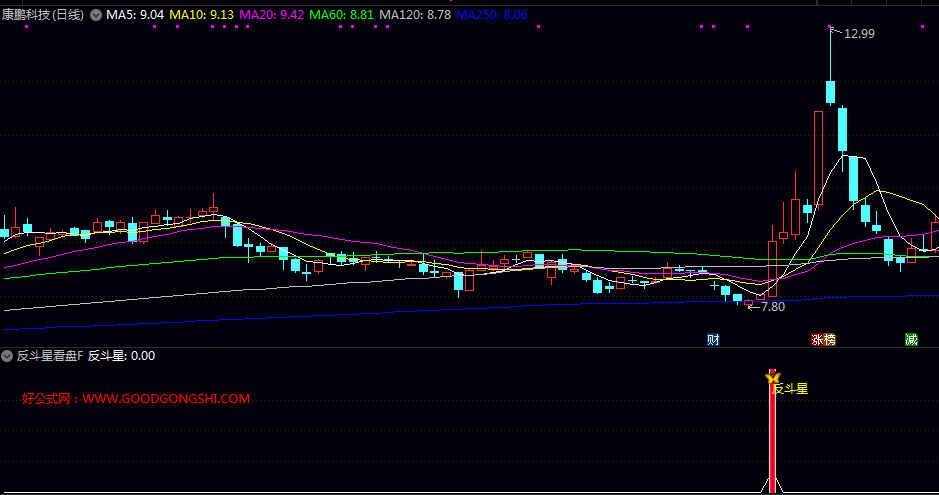Select the MA20: 9.42 label
This screenshot has height=495, width=939.
pos(271,15)
